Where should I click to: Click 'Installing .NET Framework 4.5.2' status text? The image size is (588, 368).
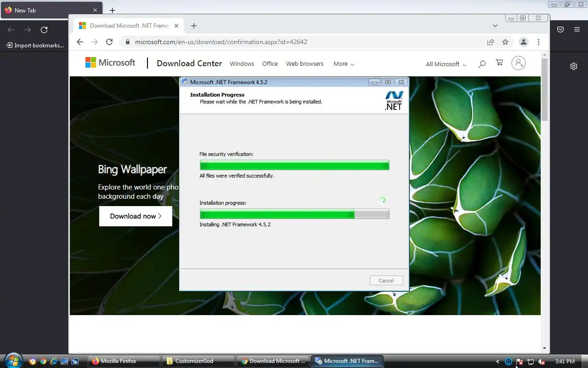235,224
